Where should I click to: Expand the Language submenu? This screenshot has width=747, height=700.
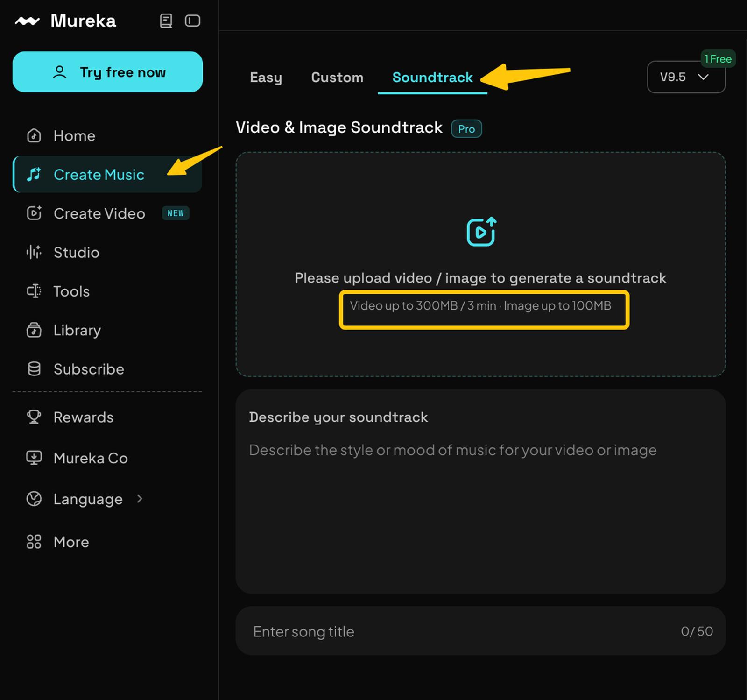pyautogui.click(x=107, y=499)
